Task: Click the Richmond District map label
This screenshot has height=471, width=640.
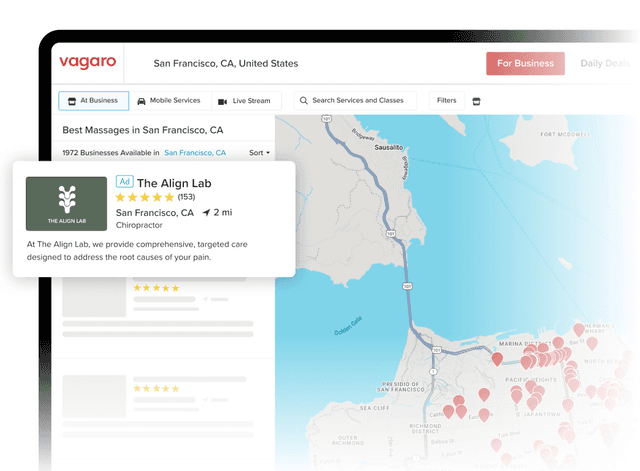Action: tap(425, 429)
